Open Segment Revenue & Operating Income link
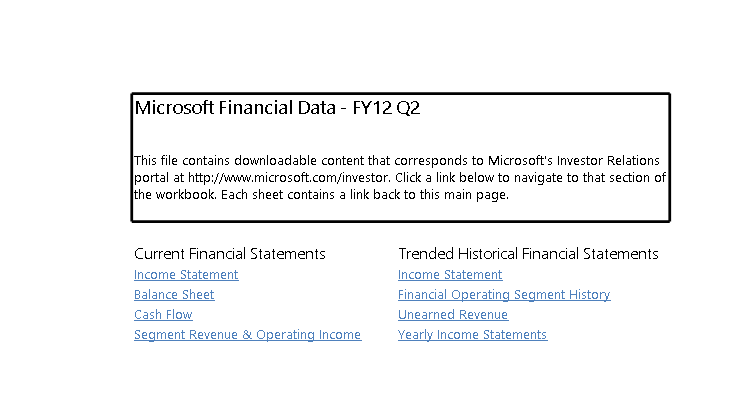 click(248, 335)
